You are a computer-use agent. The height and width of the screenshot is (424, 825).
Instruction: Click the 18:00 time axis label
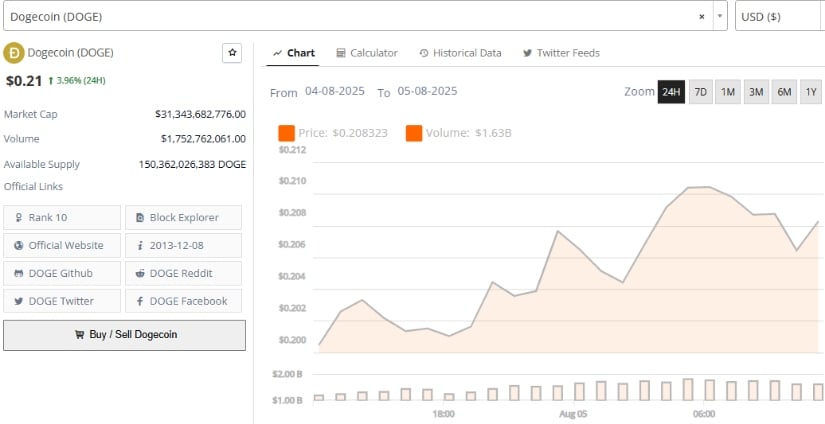(x=444, y=414)
